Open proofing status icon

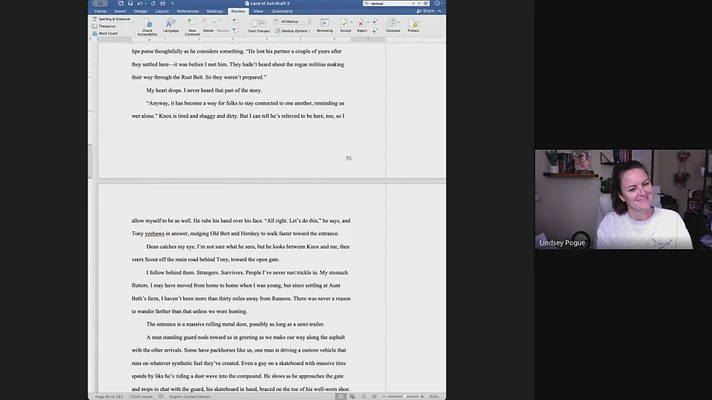pyautogui.click(x=161, y=396)
